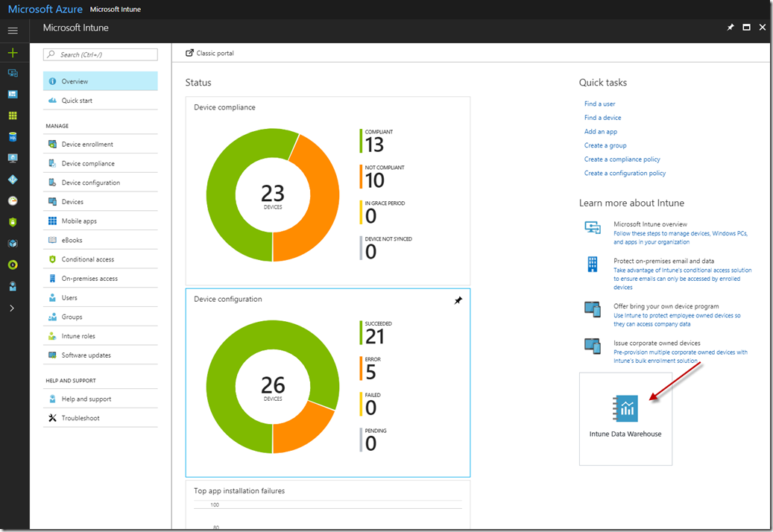
Task: Click the Mobile apps grid icon
Action: coord(52,221)
